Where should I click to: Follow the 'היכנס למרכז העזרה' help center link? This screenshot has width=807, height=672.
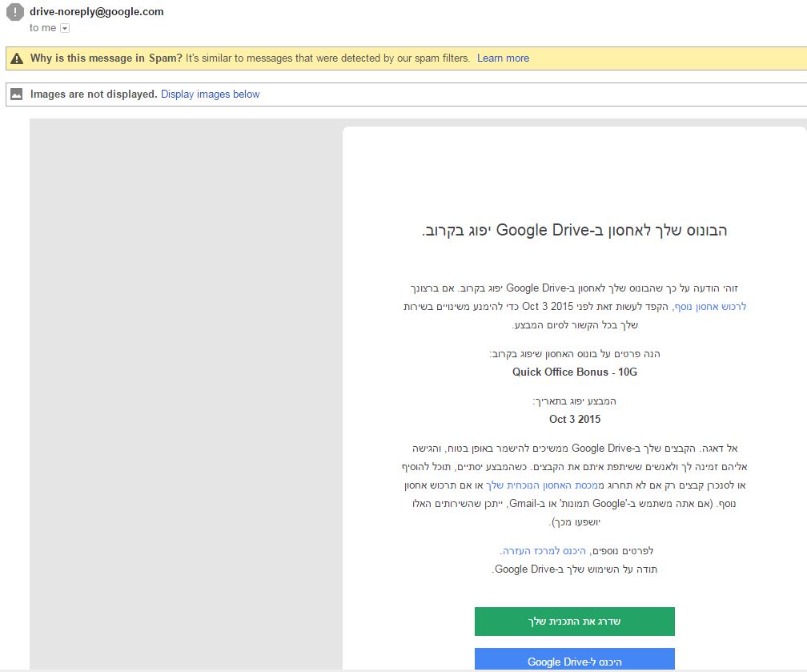pyautogui.click(x=543, y=551)
